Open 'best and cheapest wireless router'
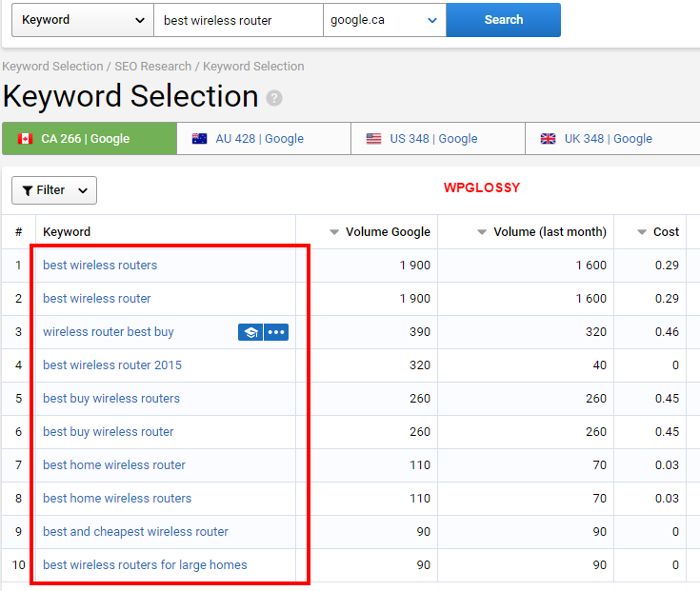The height and width of the screenshot is (591, 700). pos(135,532)
